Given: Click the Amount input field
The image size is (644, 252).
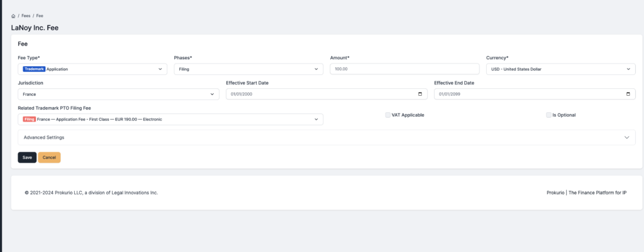Looking at the screenshot, I should 404,69.
